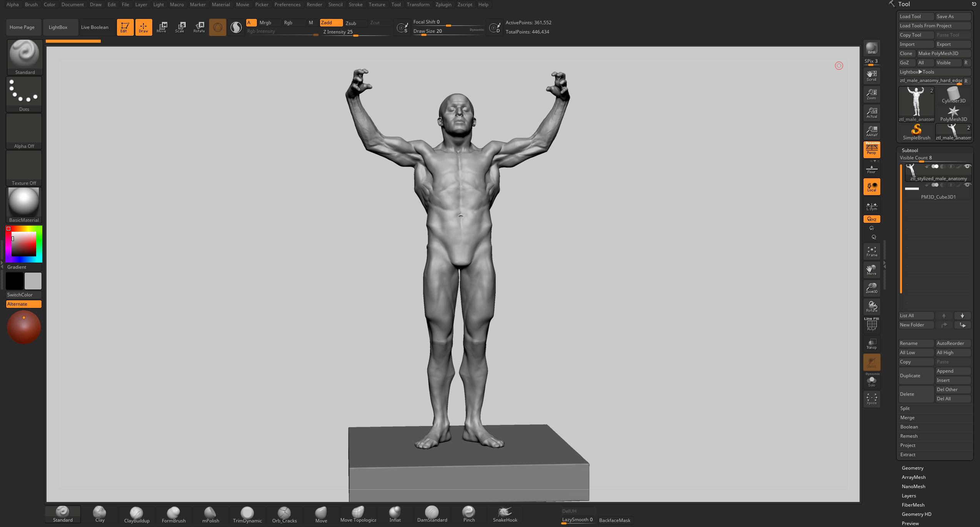Click the Scroll document icon
The width and height of the screenshot is (980, 527).
(x=872, y=75)
